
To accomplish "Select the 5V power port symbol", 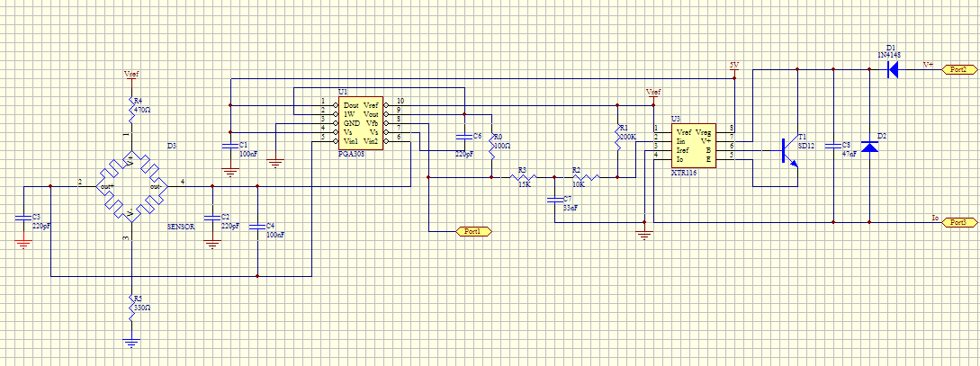I will click(735, 68).
